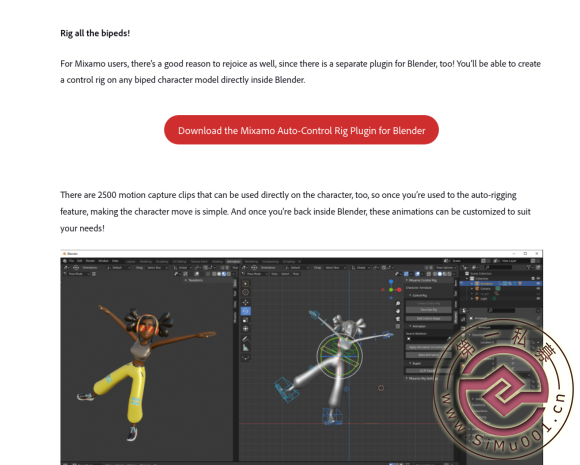Open the Edit menu in Blender
The image size is (580, 465).
click(80, 261)
